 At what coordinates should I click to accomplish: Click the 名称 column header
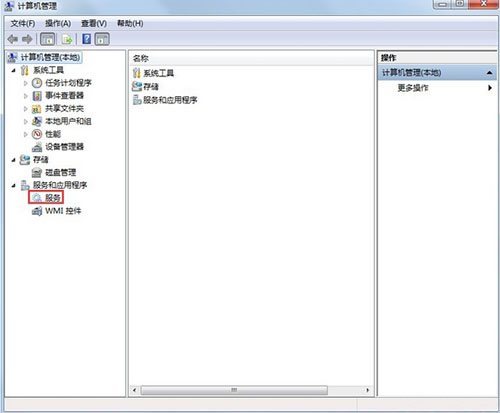tap(251, 58)
